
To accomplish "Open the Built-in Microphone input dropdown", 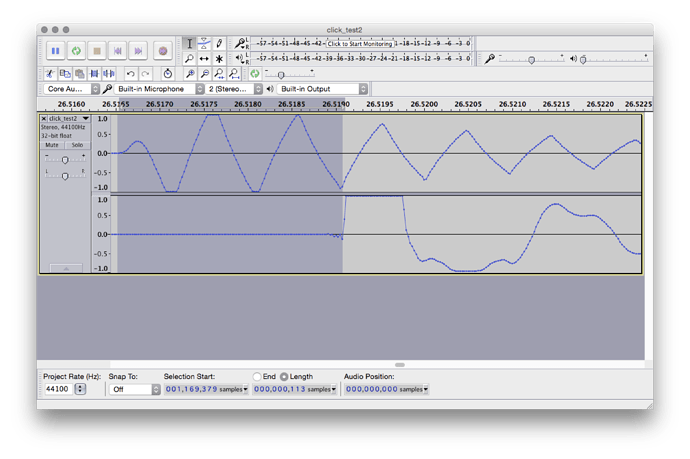I will click(x=158, y=89).
